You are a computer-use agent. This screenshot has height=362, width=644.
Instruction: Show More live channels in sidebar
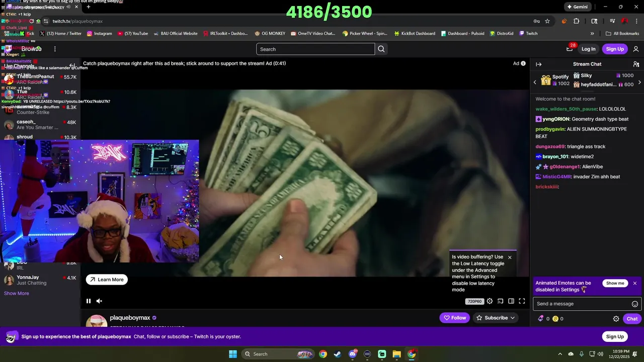point(17,293)
